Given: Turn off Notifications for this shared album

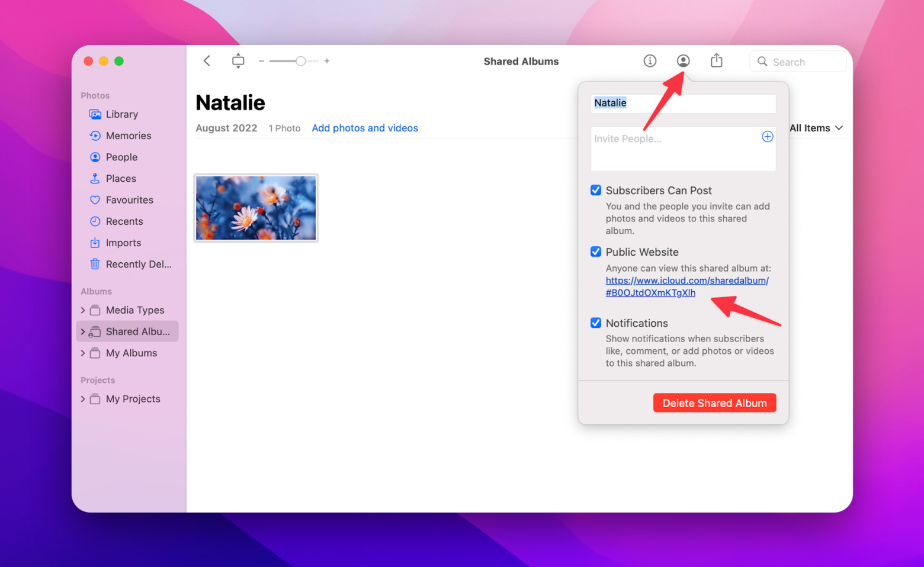Looking at the screenshot, I should pos(595,323).
